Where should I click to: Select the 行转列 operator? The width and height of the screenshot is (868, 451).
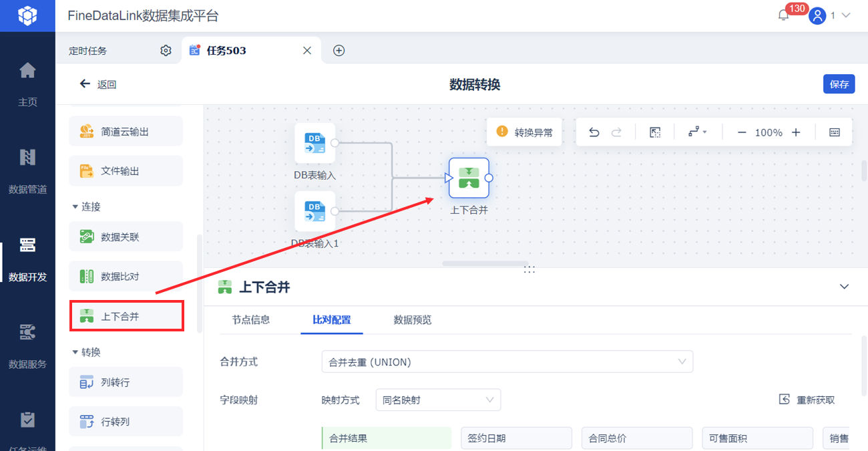point(126,422)
